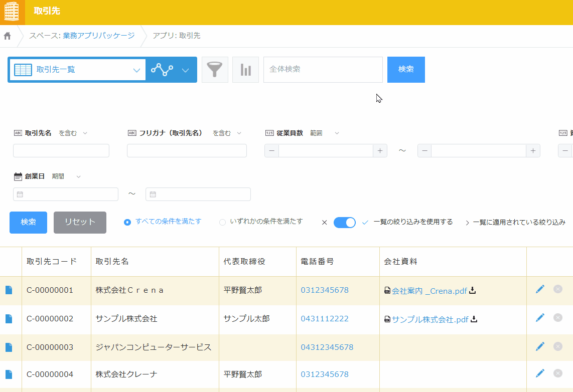Edit the 株式会社Ｃｒｅｎａ row with pencil
Viewport: 573px width, 392px height.
click(x=540, y=289)
